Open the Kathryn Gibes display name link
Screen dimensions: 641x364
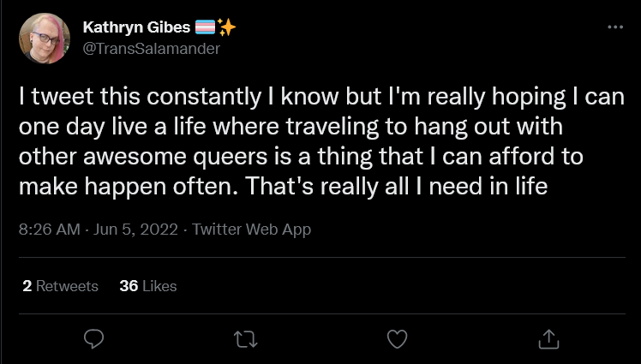coord(136,27)
